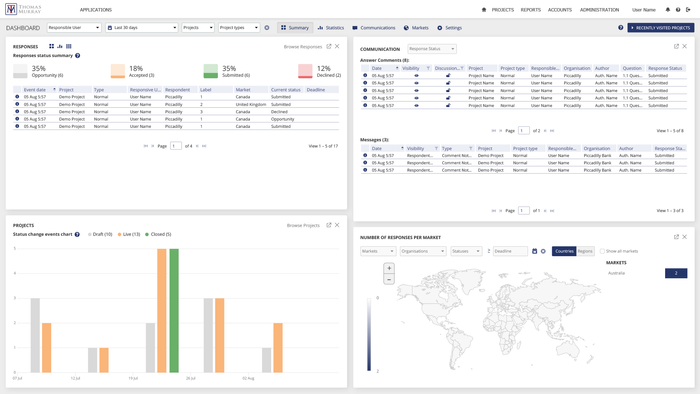Open the Organisations dropdown in map panel
This screenshot has height=394, width=700.
coord(423,251)
